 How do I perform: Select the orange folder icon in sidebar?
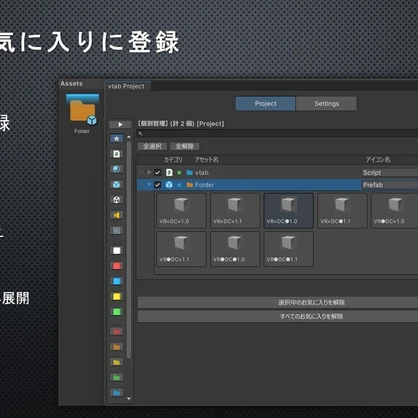tap(116, 347)
